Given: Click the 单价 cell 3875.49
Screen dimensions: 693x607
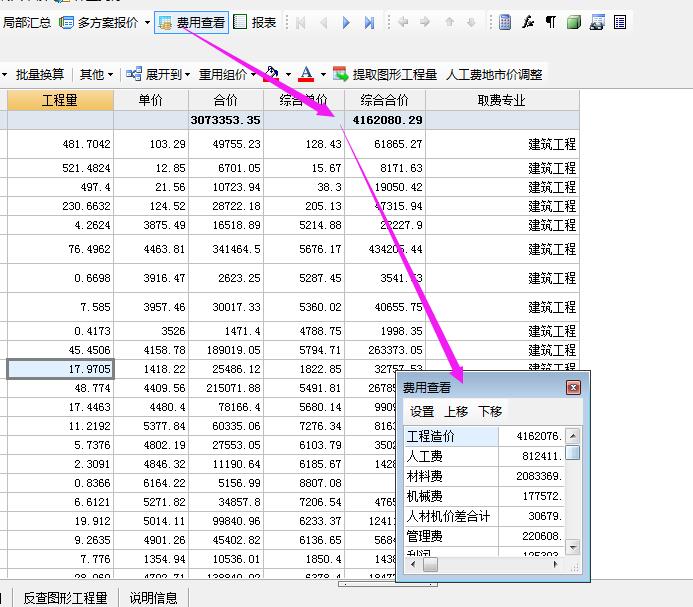Looking at the screenshot, I should coord(151,225).
